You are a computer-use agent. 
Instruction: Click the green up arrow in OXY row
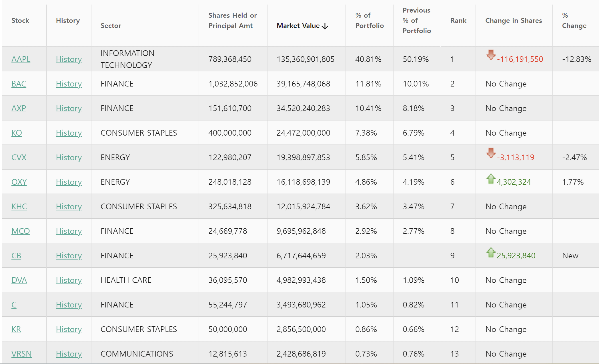491,179
